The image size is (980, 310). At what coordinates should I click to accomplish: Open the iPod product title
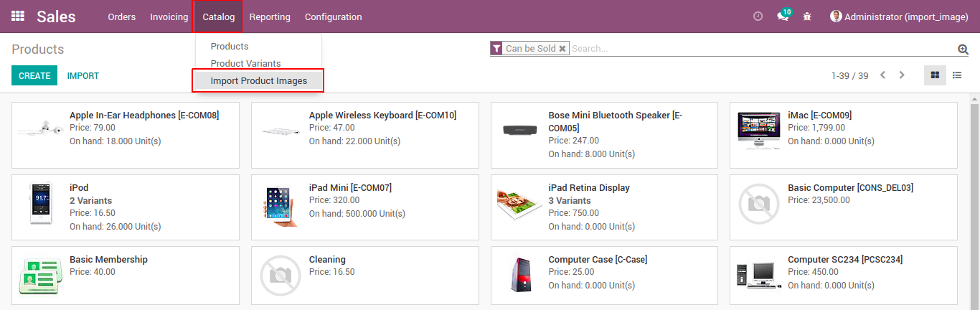[79, 187]
